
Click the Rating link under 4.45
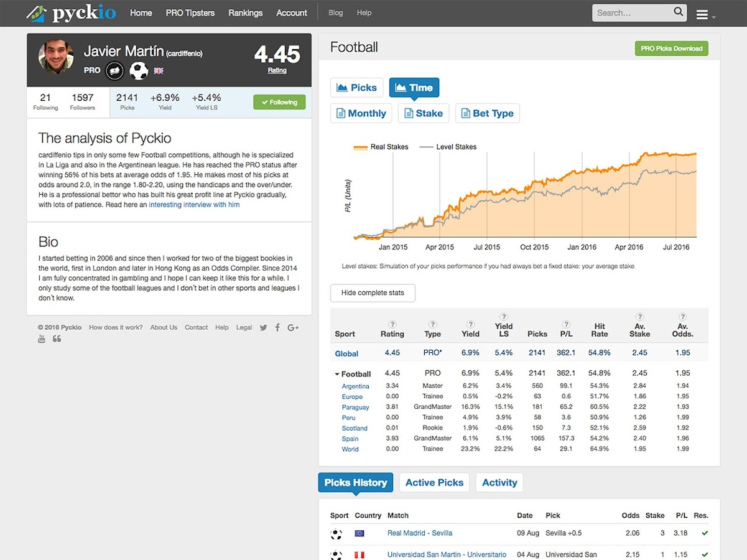[x=277, y=70]
